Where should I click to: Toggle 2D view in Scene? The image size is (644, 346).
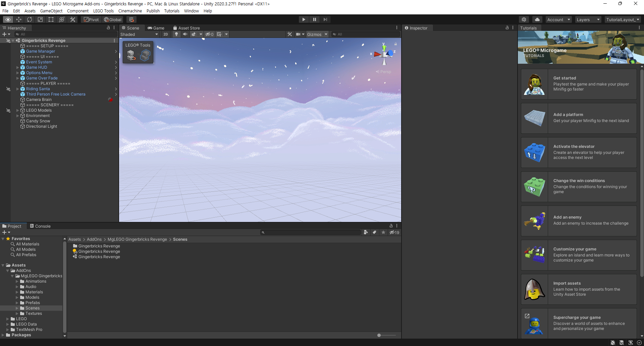[166, 34]
